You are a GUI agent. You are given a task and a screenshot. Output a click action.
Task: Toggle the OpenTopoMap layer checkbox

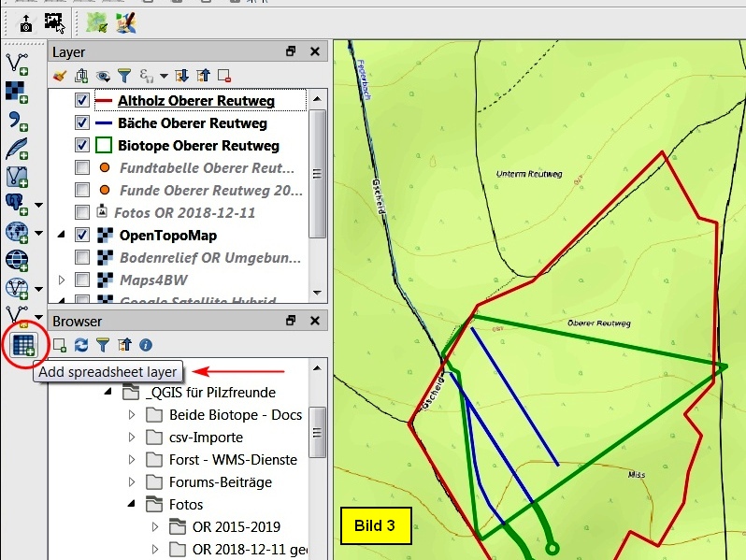pyautogui.click(x=82, y=235)
